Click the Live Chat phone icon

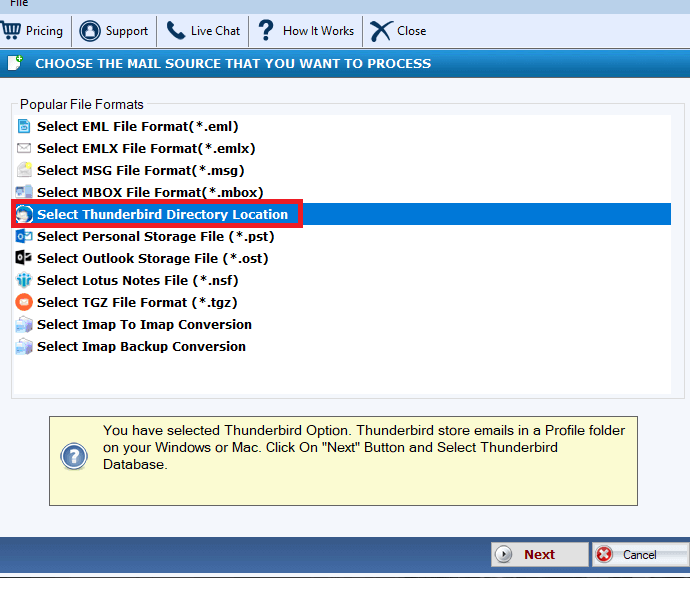[x=176, y=31]
